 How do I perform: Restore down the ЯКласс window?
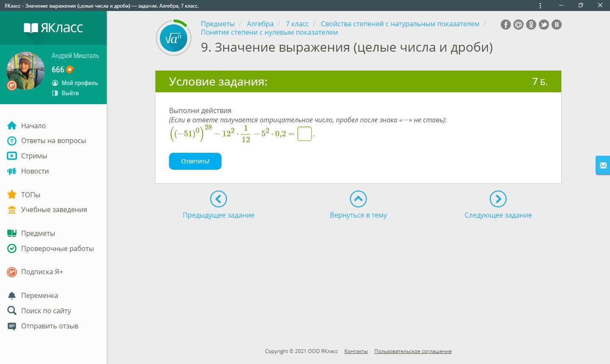click(x=581, y=6)
